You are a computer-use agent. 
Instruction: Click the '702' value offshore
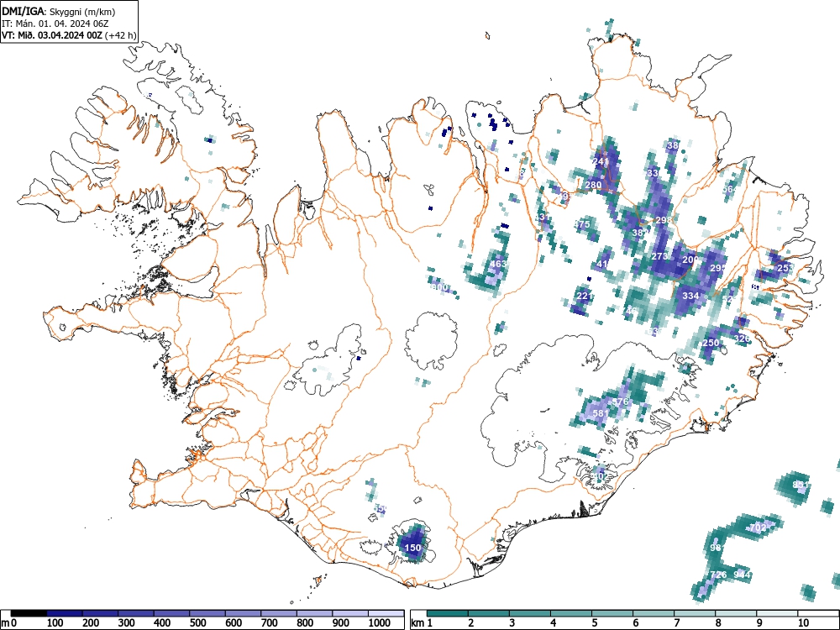point(758,528)
